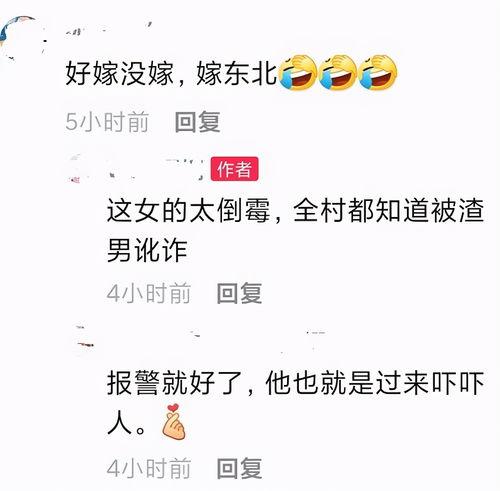
Task: Click the red 作者 author badge
Action: click(234, 169)
